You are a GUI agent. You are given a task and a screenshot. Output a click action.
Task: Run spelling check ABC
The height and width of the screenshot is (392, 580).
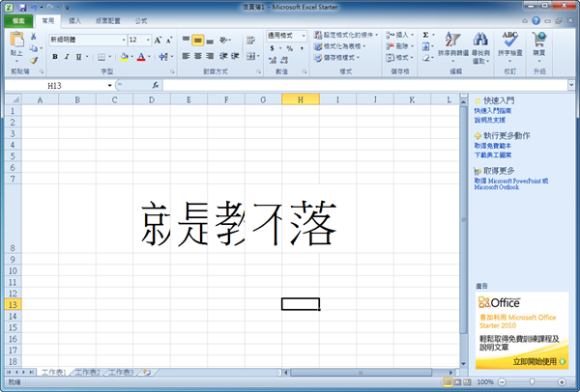point(509,46)
